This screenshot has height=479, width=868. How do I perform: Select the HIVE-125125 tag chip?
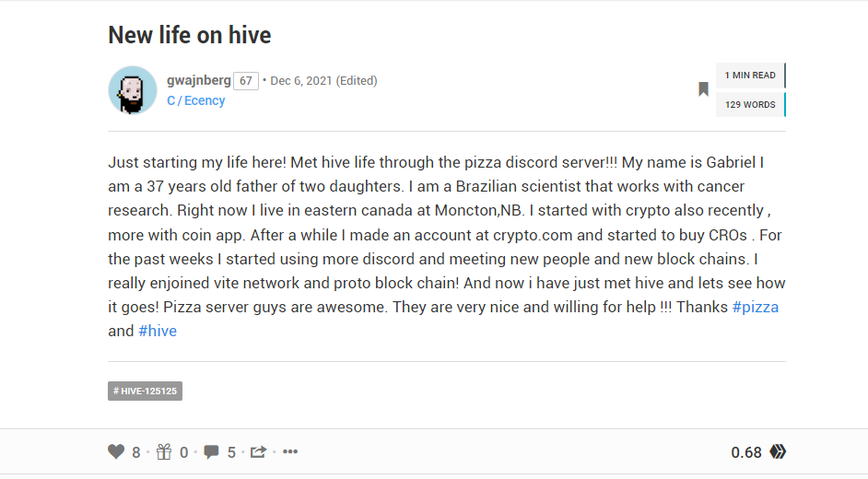(145, 391)
